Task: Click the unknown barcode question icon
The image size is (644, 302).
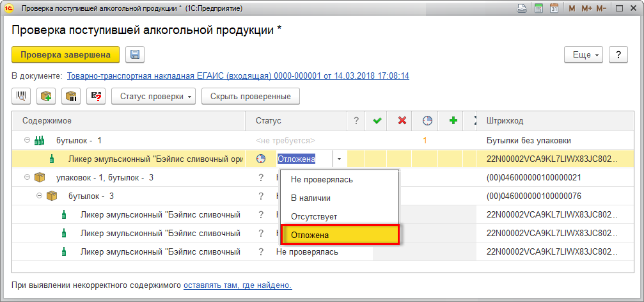Action: (96, 97)
